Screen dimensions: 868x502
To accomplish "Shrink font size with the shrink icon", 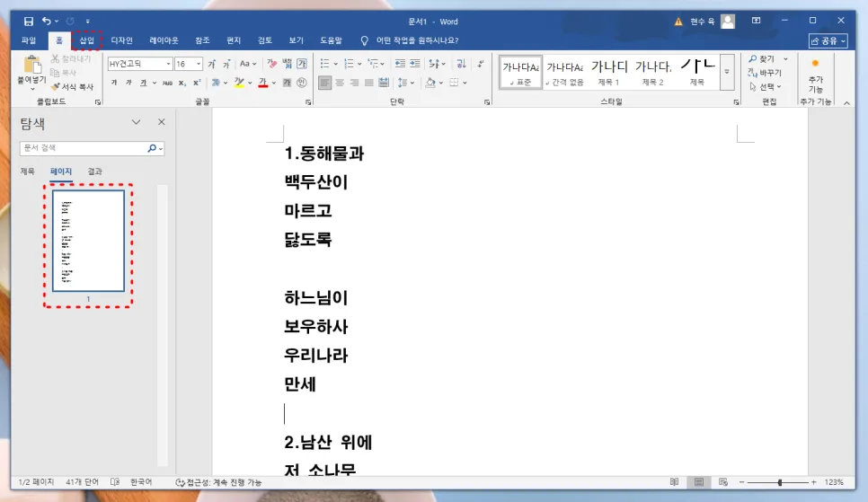I will pyautogui.click(x=226, y=64).
